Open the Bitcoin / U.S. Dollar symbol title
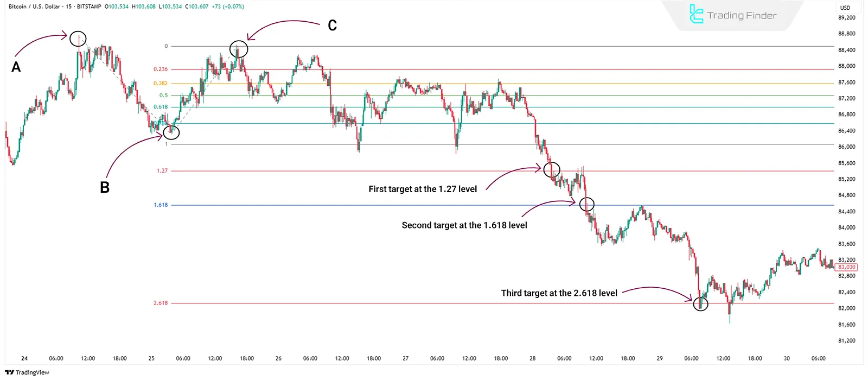The image size is (868, 380). 34,7
